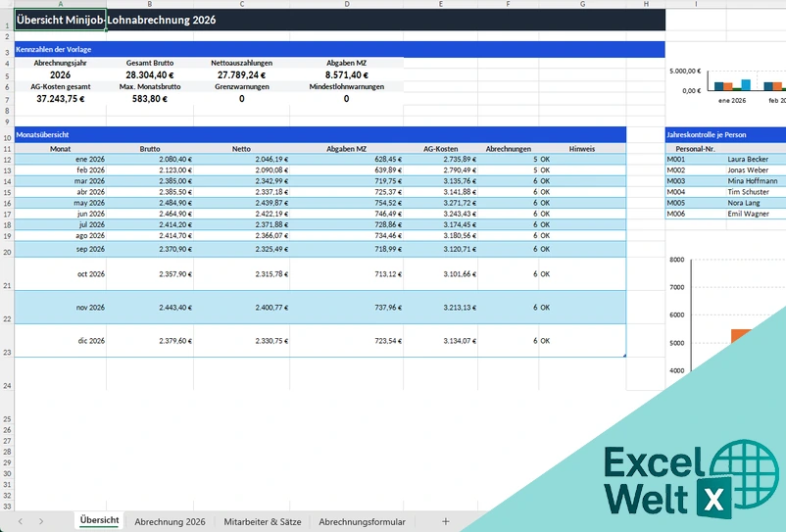Select the Hinweis column header cell
The width and height of the screenshot is (786, 532).
(582, 149)
